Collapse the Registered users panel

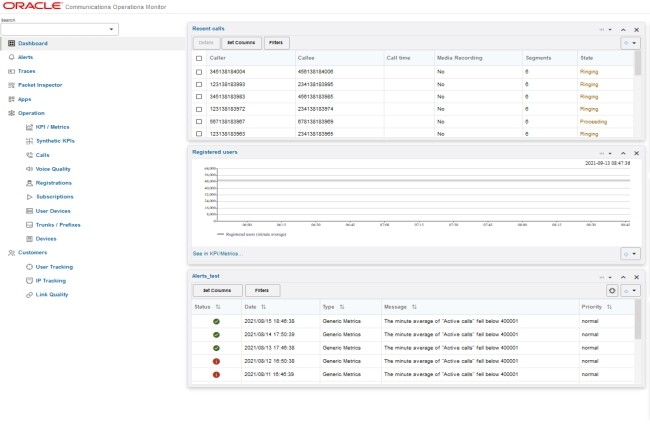[623, 153]
